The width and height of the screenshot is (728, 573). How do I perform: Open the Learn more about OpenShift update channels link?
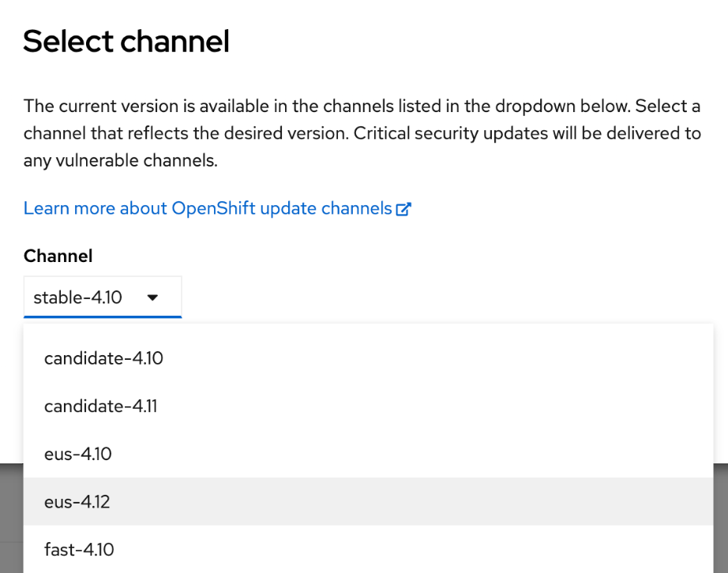click(207, 208)
